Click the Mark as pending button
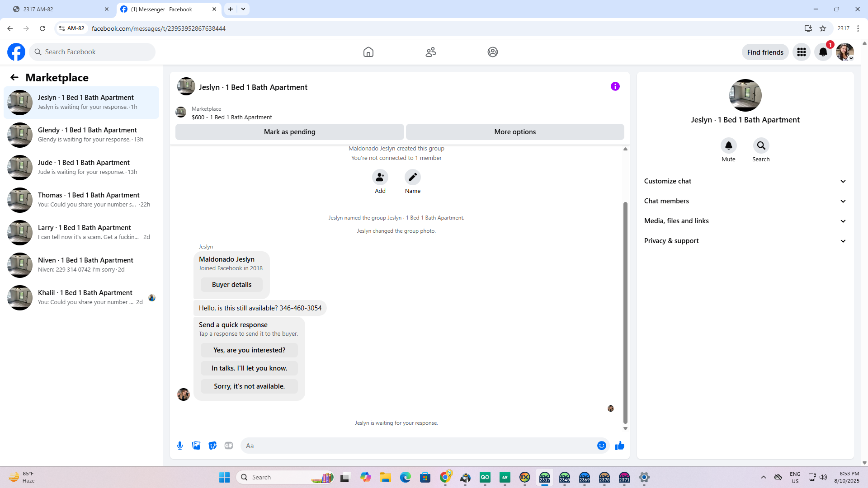Image resolution: width=868 pixels, height=488 pixels. tap(289, 132)
